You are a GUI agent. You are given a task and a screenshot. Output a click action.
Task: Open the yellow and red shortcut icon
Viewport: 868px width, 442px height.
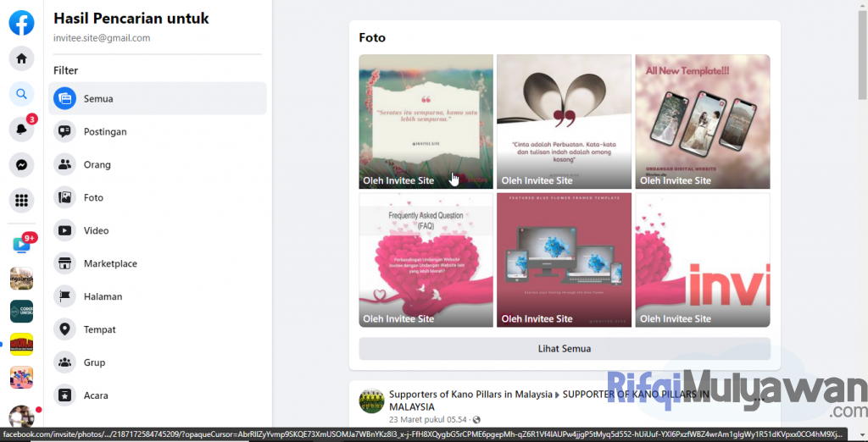point(21,344)
